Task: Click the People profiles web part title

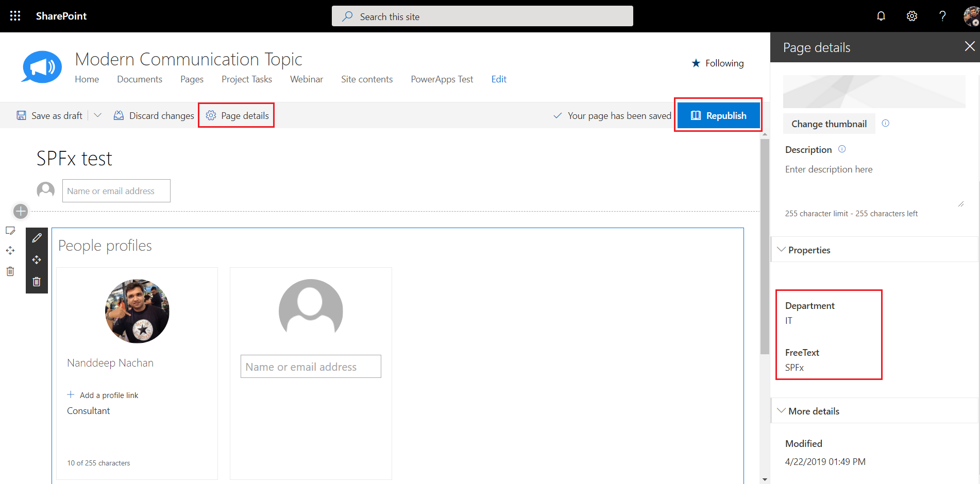Action: click(x=105, y=246)
